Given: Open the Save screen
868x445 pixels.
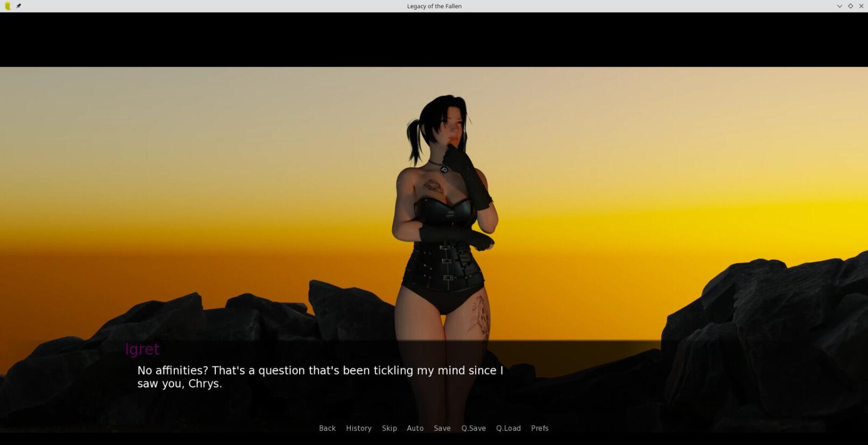Looking at the screenshot, I should tap(442, 428).
